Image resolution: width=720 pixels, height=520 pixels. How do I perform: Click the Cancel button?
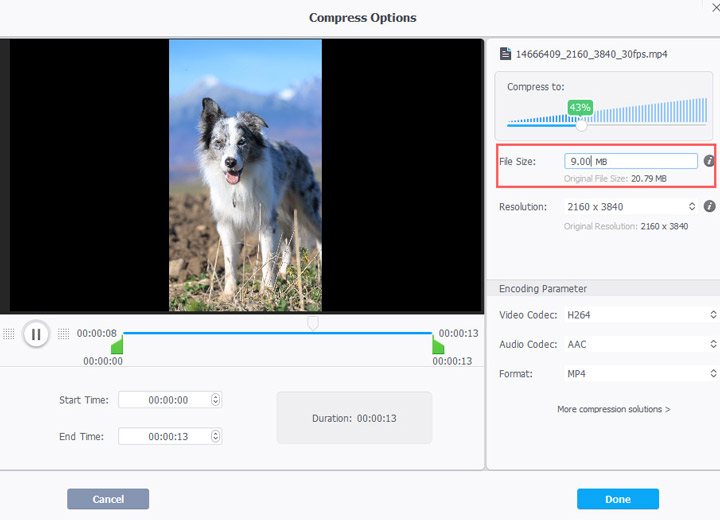click(x=108, y=499)
